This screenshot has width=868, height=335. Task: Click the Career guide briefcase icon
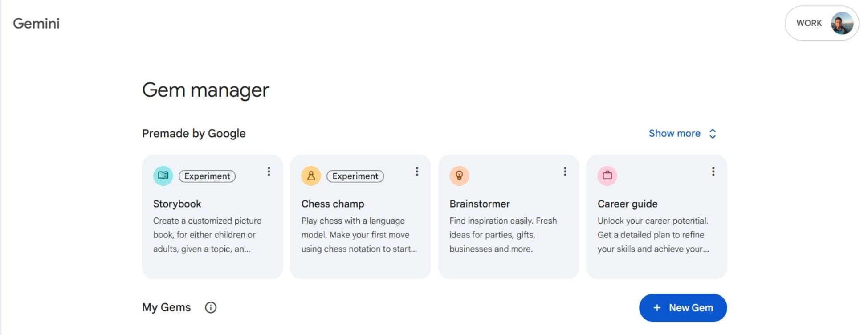click(x=607, y=176)
